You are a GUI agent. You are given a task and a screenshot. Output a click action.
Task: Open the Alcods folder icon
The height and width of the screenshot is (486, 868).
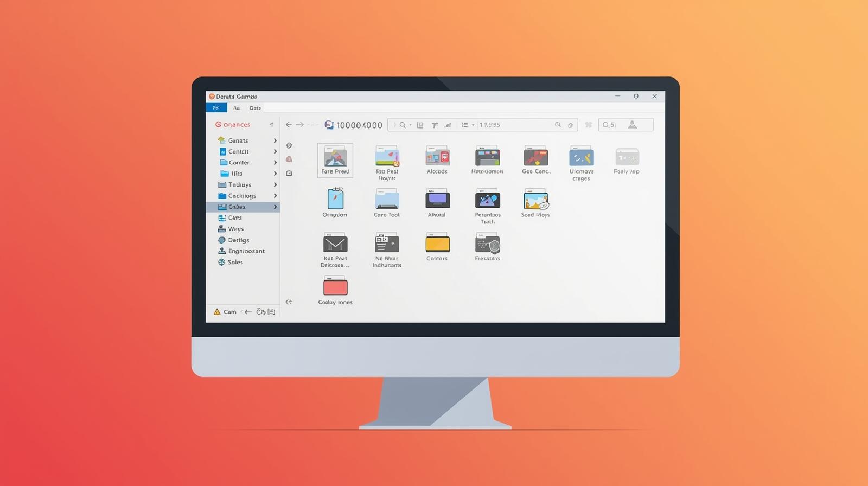pyautogui.click(x=437, y=157)
